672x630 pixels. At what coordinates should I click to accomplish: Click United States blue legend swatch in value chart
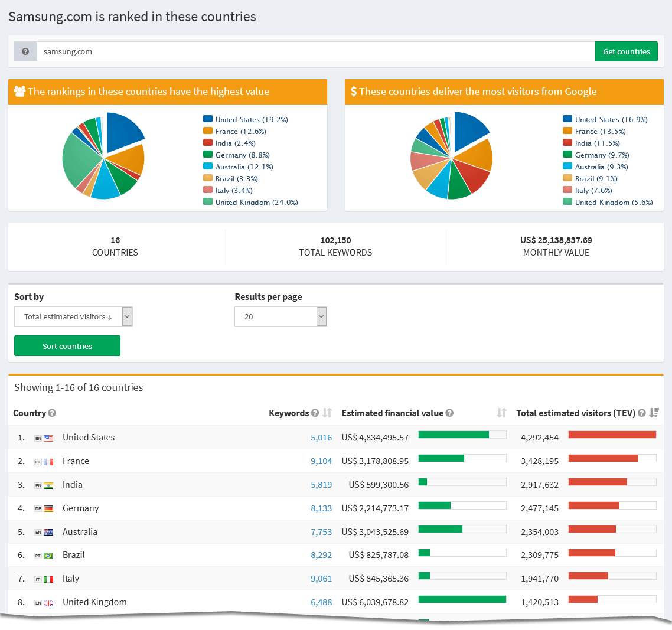point(207,119)
